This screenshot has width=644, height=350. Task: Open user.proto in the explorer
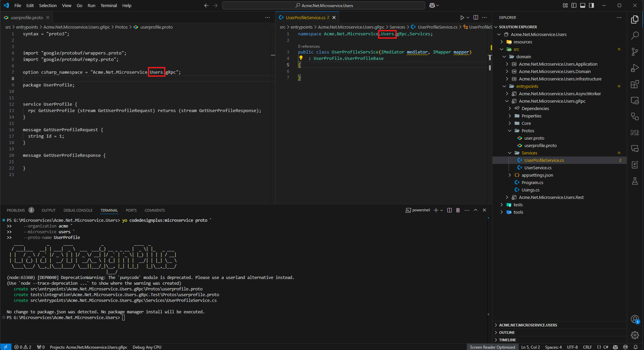pyautogui.click(x=534, y=138)
